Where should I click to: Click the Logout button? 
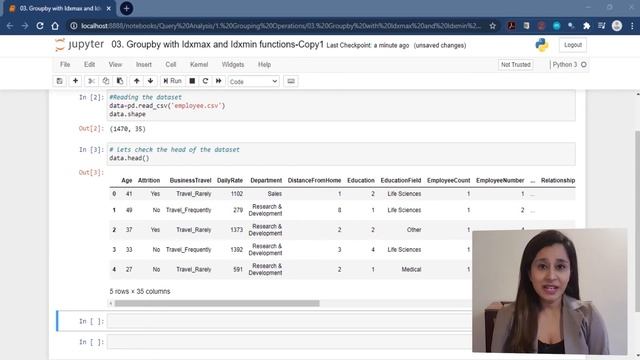pyautogui.click(x=573, y=45)
